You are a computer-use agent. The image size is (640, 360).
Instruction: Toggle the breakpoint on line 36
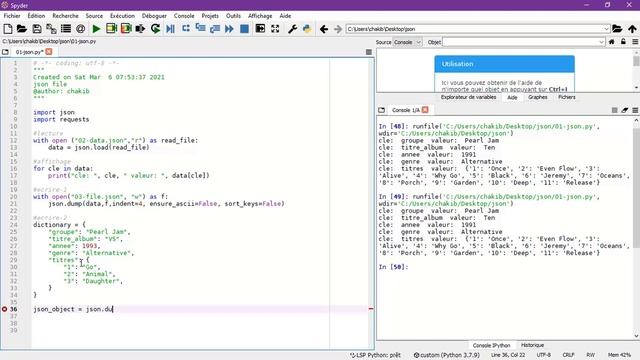tap(4, 309)
